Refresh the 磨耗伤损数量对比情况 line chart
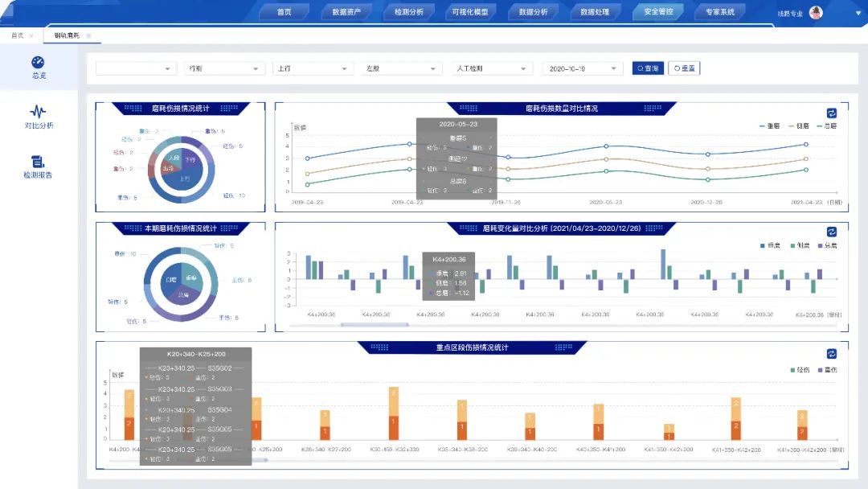The width and height of the screenshot is (868, 489). tap(832, 113)
